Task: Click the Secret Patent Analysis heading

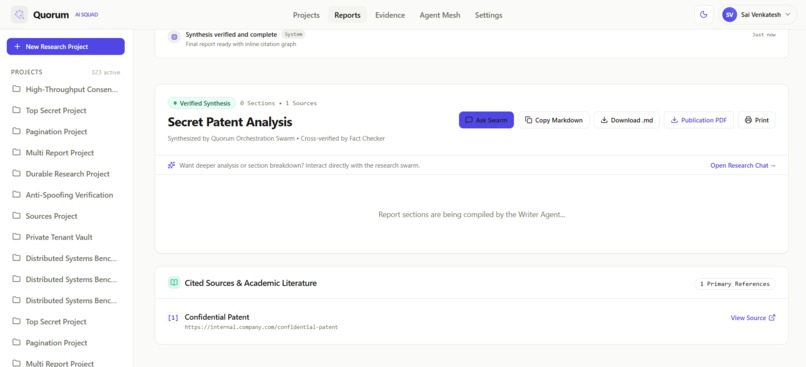Action: coord(230,122)
